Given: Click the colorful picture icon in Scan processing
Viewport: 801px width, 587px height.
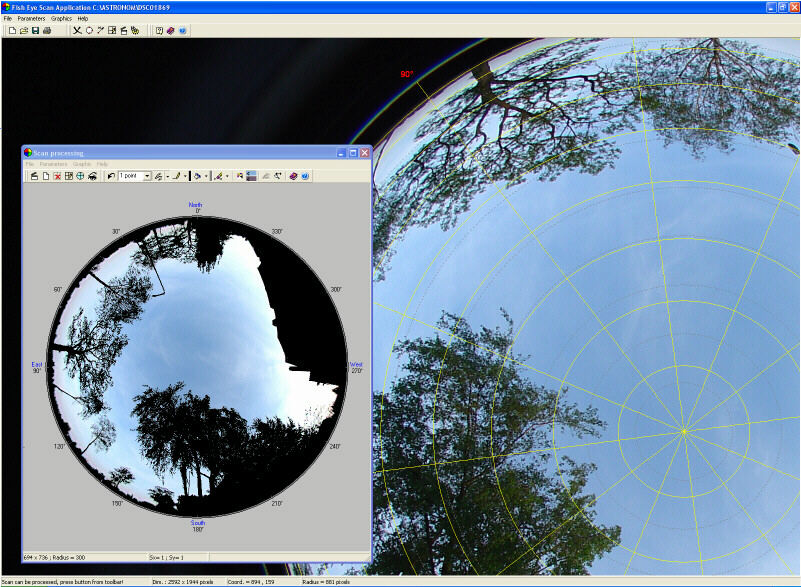Looking at the screenshot, I should (x=240, y=176).
